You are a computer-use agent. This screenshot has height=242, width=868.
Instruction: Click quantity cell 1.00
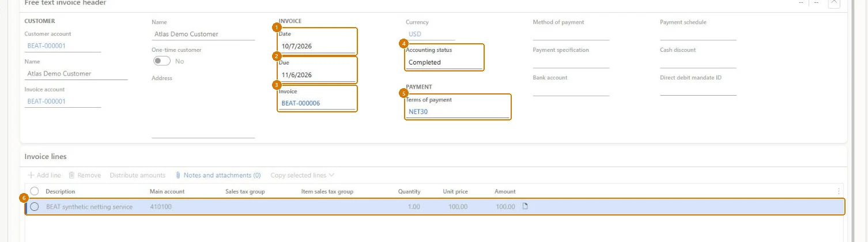coord(414,207)
